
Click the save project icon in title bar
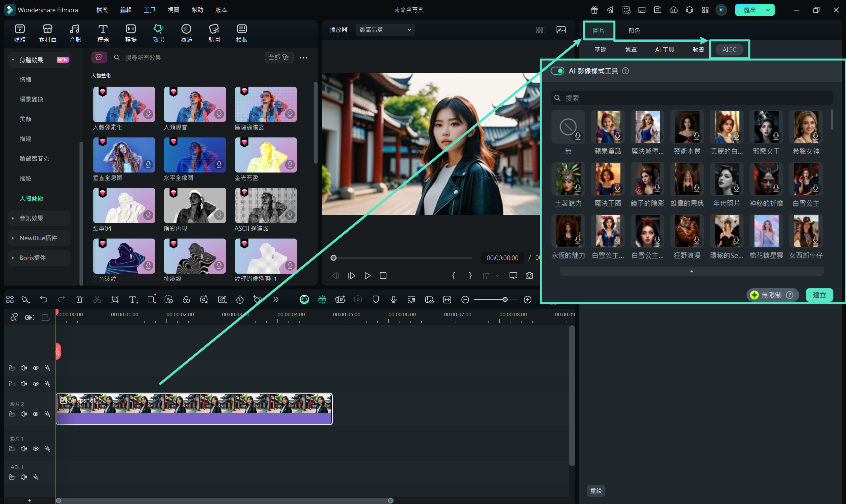[658, 10]
